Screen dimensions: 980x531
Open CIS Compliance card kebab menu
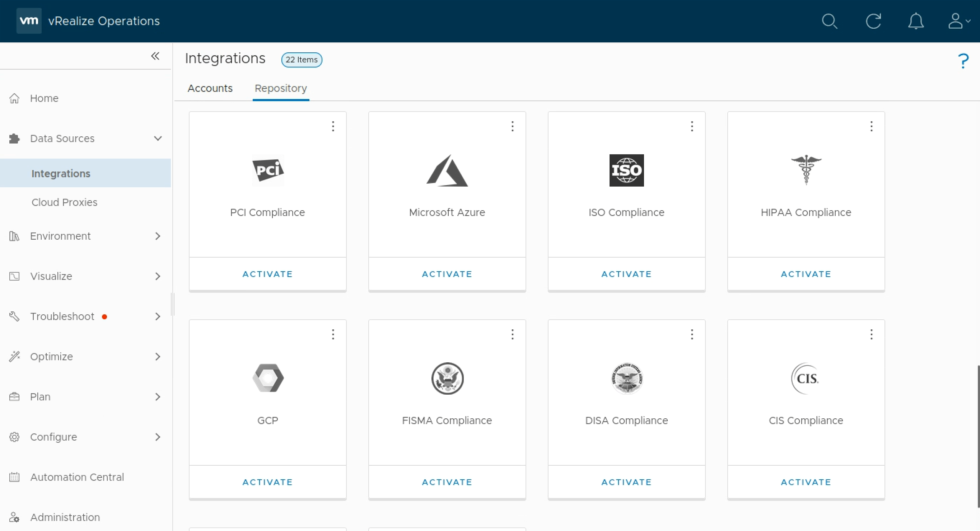click(x=871, y=334)
